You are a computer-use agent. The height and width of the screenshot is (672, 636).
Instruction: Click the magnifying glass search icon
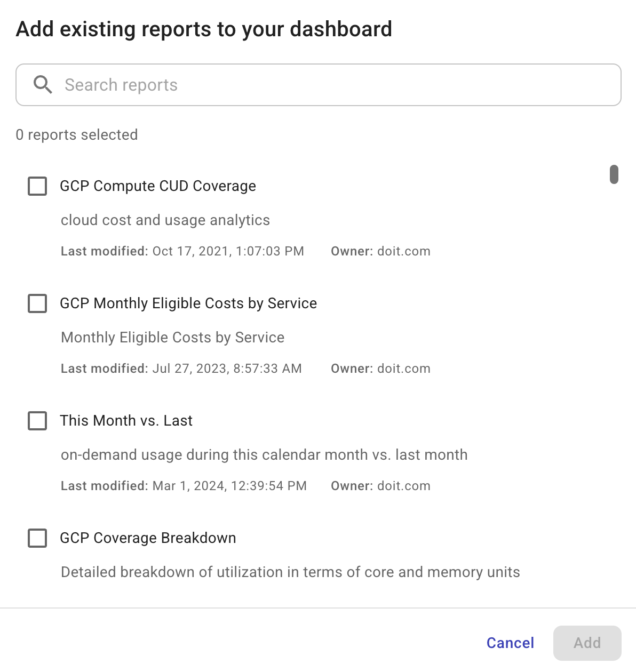(43, 85)
